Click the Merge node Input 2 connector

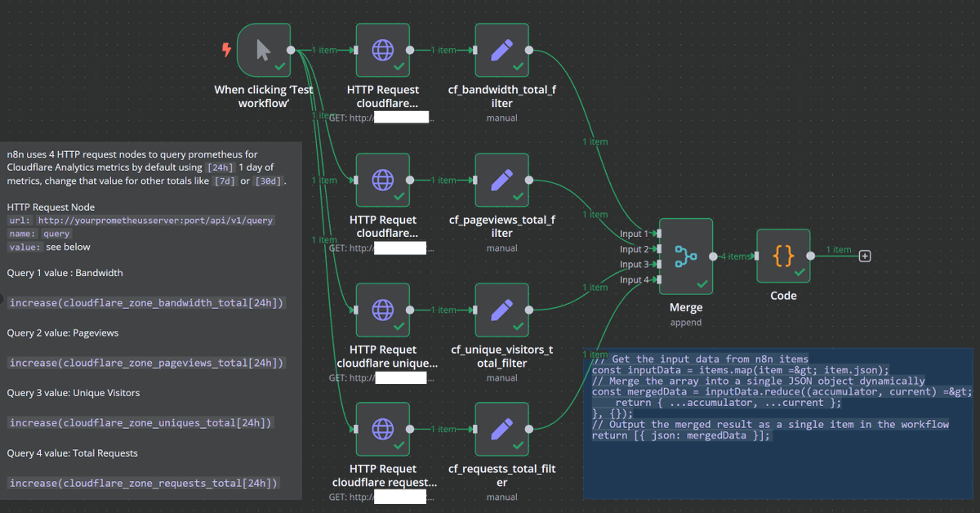point(657,249)
